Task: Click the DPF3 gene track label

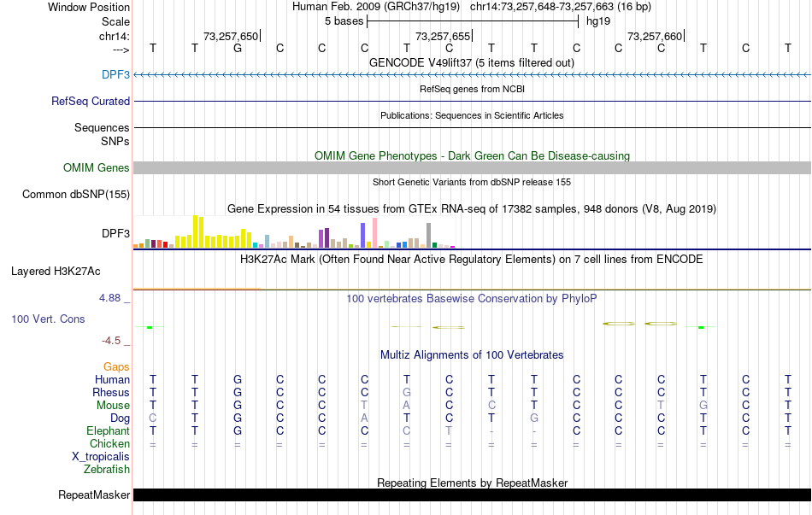Action: (x=115, y=74)
